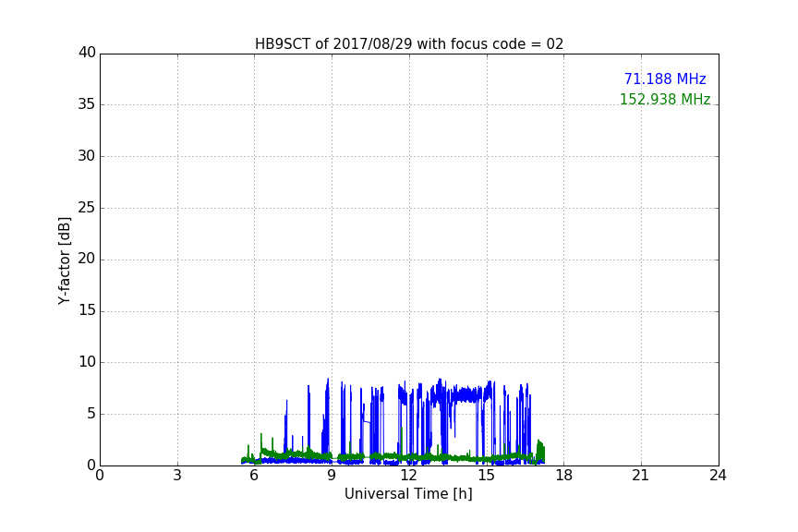Viewport: 798px width, 532px height.
Task: Click the x-axis tick label 3
Action: 177,476
